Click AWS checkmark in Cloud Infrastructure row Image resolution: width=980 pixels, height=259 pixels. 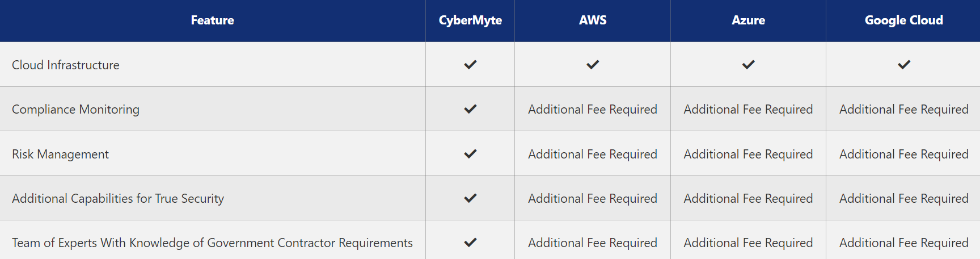(593, 65)
